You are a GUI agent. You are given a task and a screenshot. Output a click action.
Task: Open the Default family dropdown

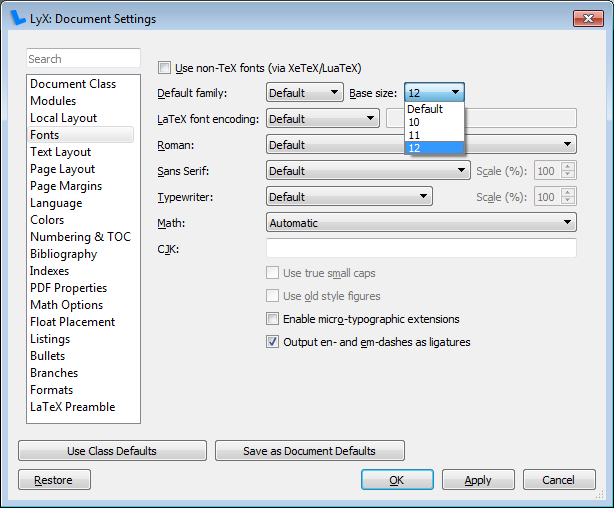pos(305,92)
